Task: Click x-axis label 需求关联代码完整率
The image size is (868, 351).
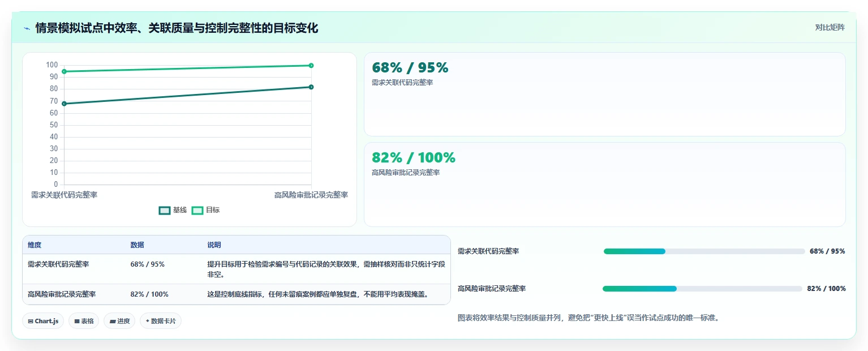Action: (x=64, y=195)
